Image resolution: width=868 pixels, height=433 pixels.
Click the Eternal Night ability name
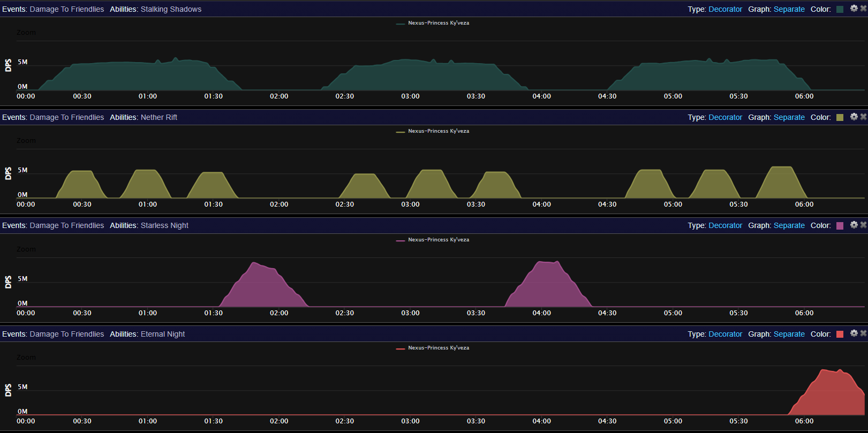point(163,334)
